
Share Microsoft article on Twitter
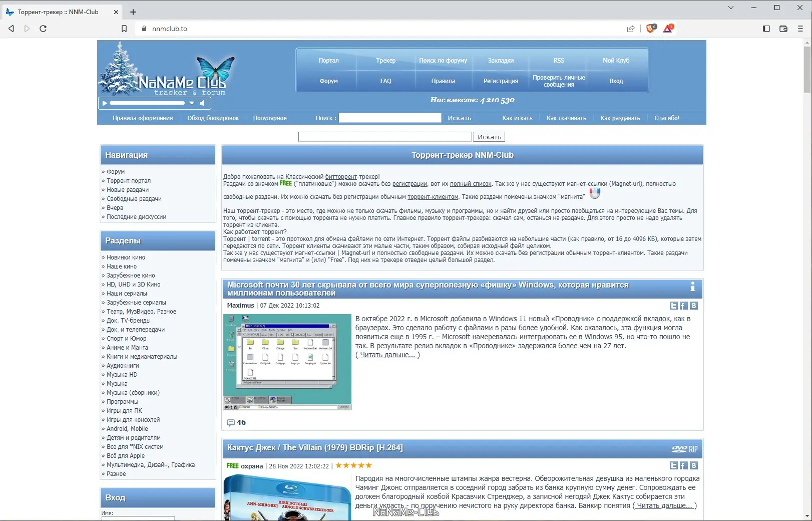[x=674, y=306]
